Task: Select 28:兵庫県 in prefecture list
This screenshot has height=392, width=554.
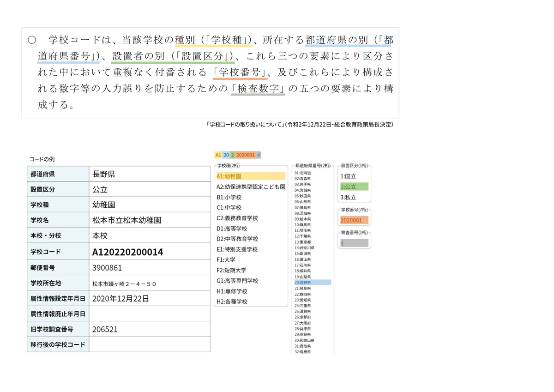Action: [302, 328]
